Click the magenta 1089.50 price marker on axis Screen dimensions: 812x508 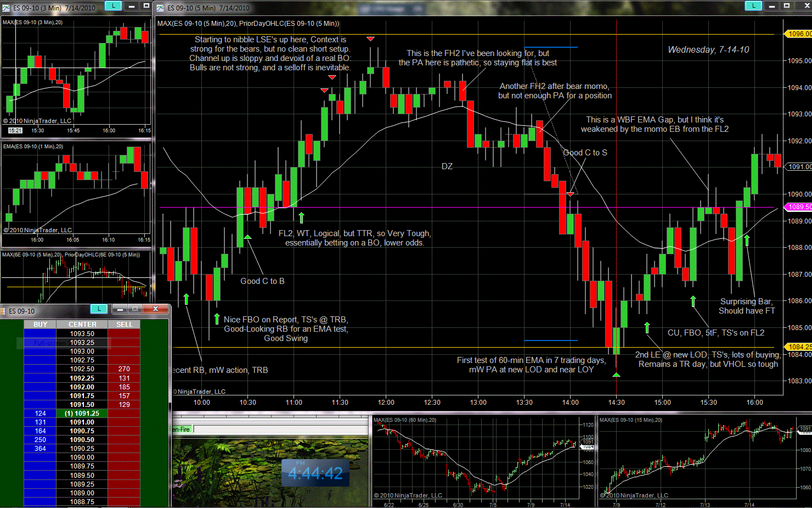(799, 207)
